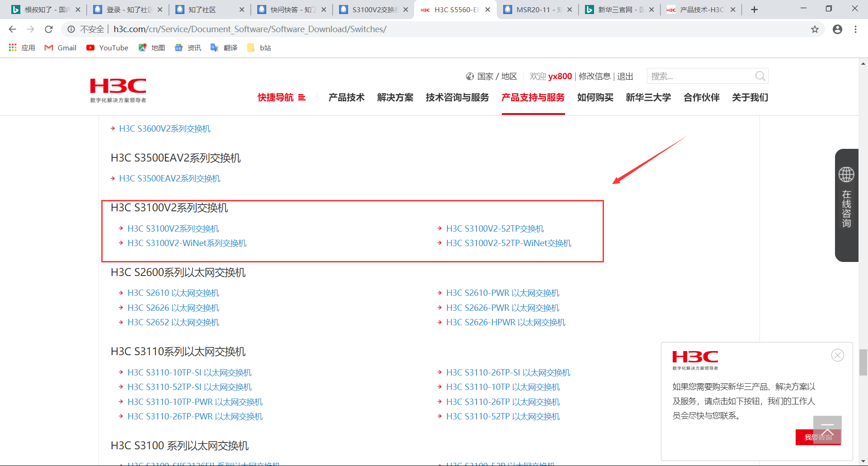Click the H3C logo in the header
Viewport: 868px width, 466px height.
tap(118, 90)
